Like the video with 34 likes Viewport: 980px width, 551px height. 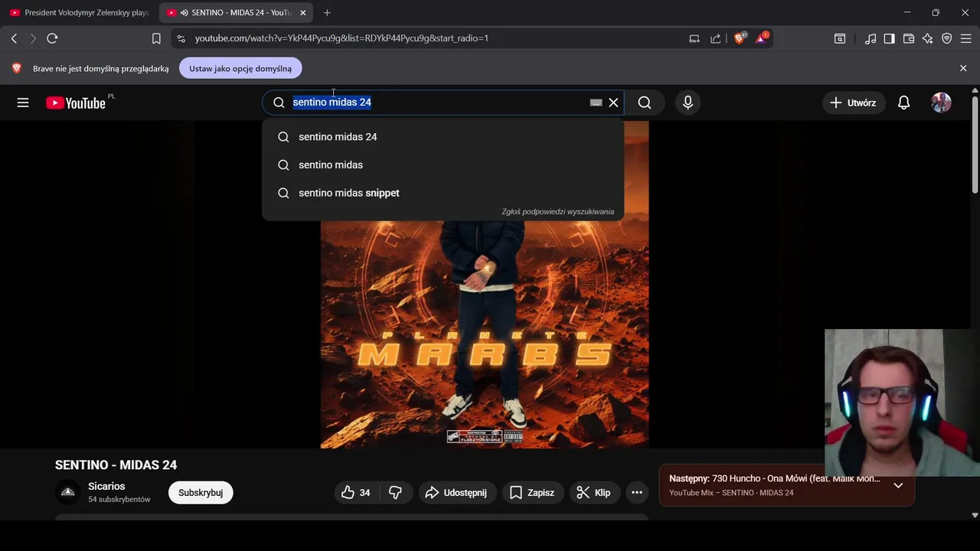click(x=356, y=493)
